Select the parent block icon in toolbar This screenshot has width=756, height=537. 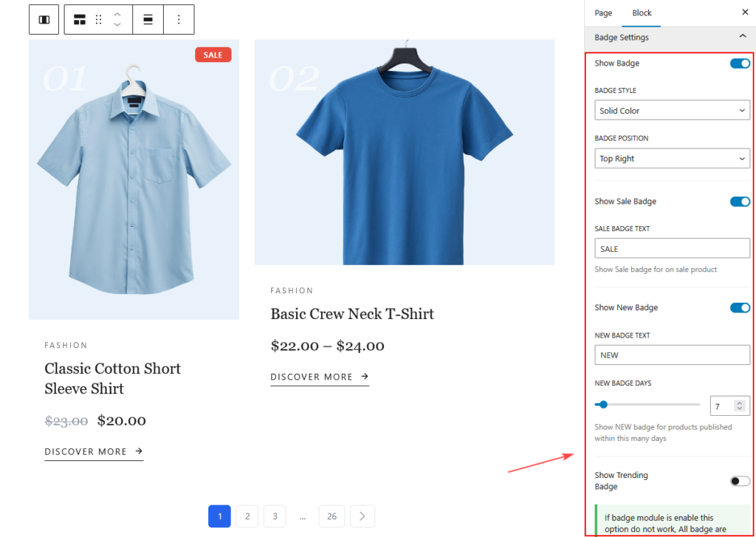[x=44, y=20]
